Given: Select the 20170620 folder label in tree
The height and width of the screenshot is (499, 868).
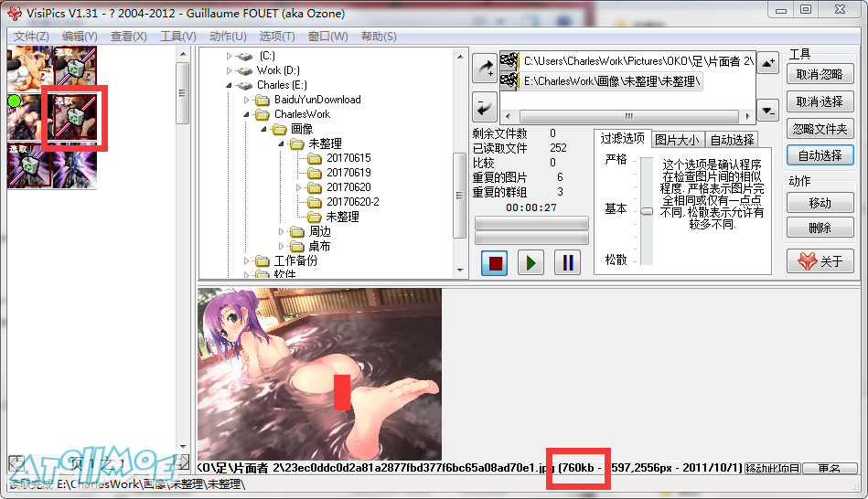Looking at the screenshot, I should pos(348,187).
